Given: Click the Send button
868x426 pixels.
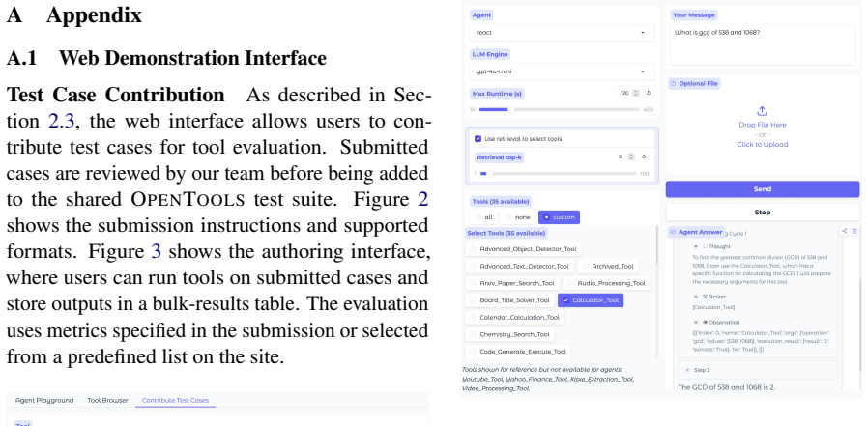Looking at the screenshot, I should (763, 189).
